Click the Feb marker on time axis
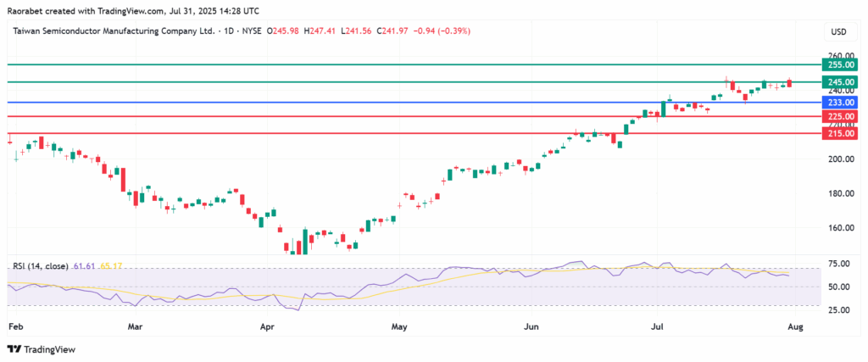This screenshot has width=868, height=362. tap(14, 325)
